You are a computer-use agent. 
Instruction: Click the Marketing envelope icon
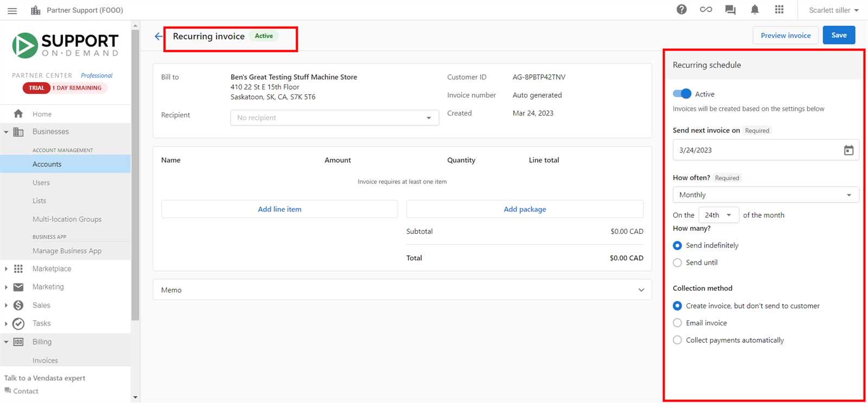tap(18, 287)
